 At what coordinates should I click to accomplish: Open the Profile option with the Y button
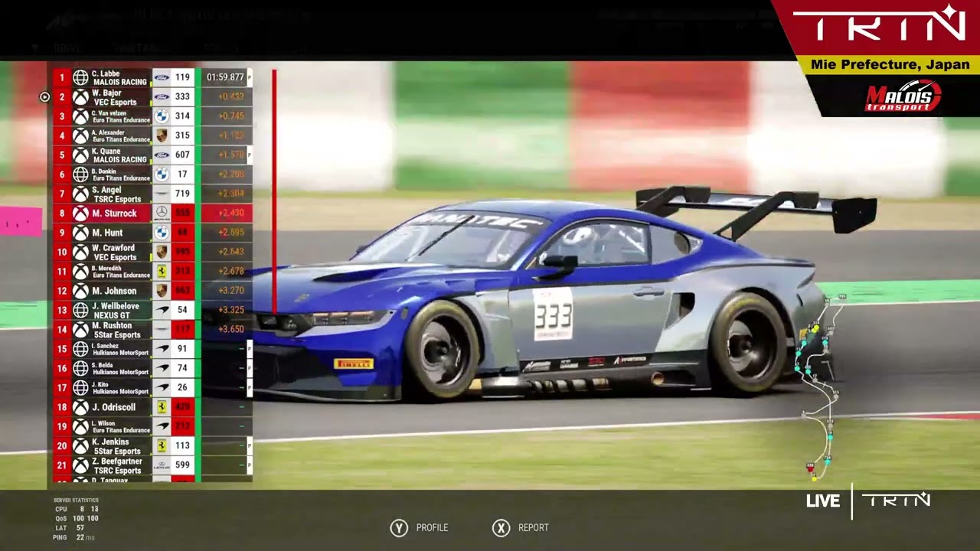420,527
